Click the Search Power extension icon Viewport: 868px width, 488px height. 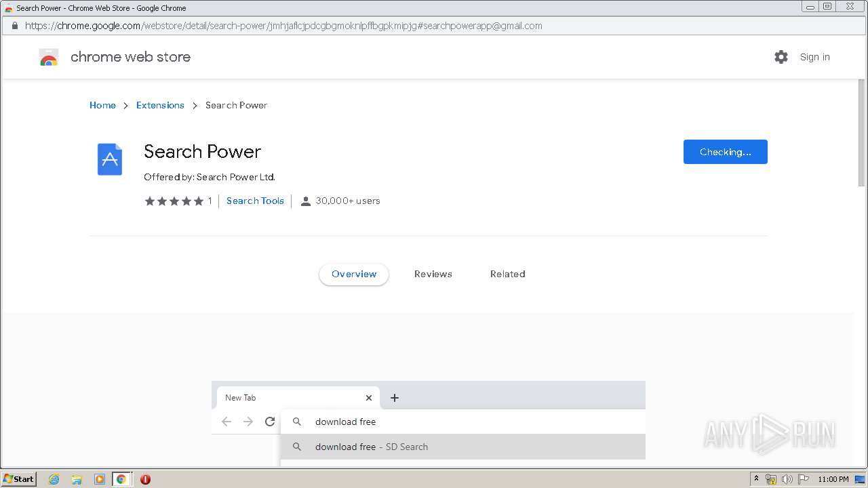tap(110, 159)
